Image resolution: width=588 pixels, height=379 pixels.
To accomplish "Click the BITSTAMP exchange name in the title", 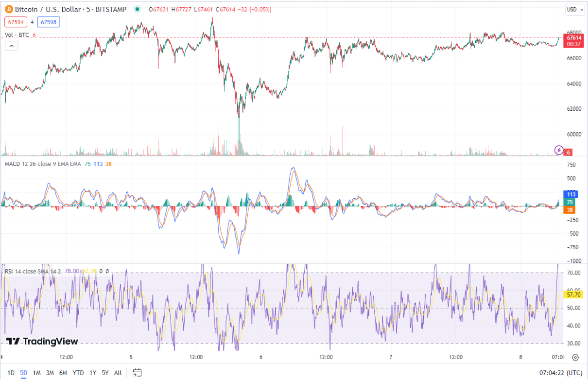I will pyautogui.click(x=111, y=9).
